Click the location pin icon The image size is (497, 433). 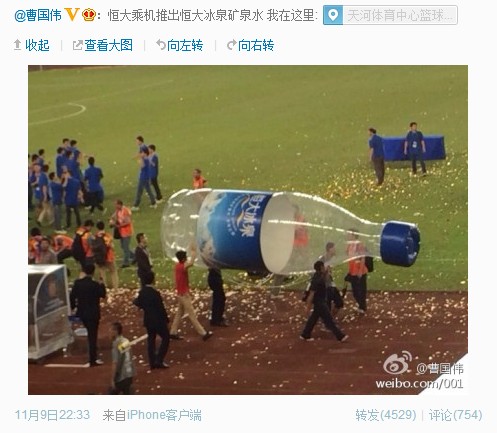coord(333,15)
